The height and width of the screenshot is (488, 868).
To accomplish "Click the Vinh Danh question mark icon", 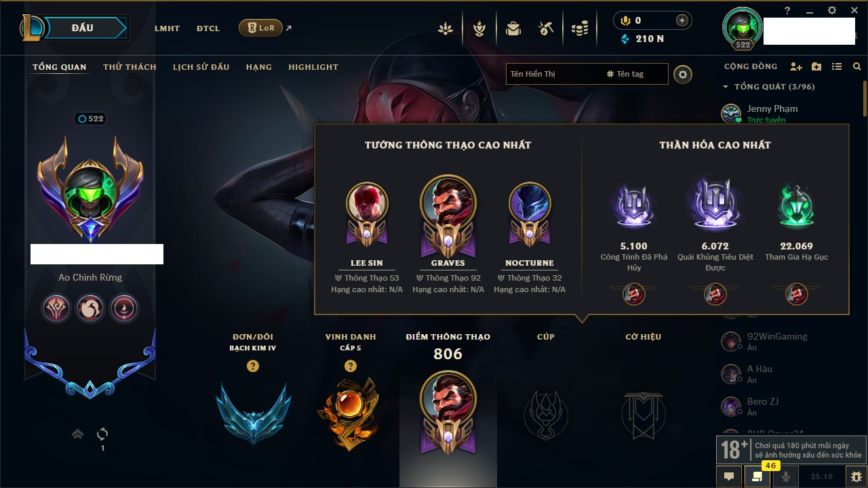I will 350,366.
